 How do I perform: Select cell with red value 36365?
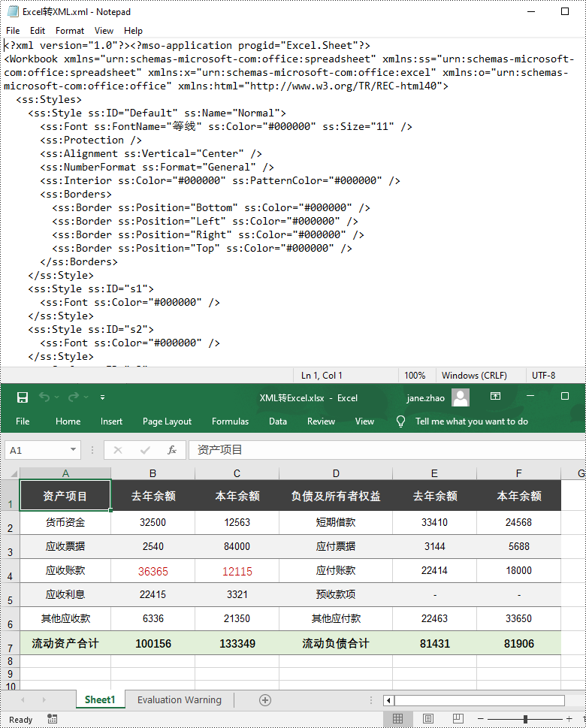153,571
